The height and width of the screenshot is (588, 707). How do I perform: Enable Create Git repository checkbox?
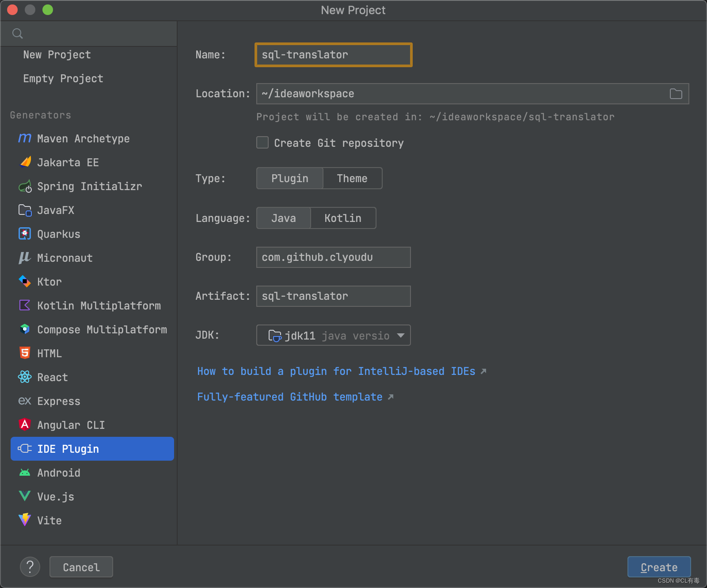point(262,142)
